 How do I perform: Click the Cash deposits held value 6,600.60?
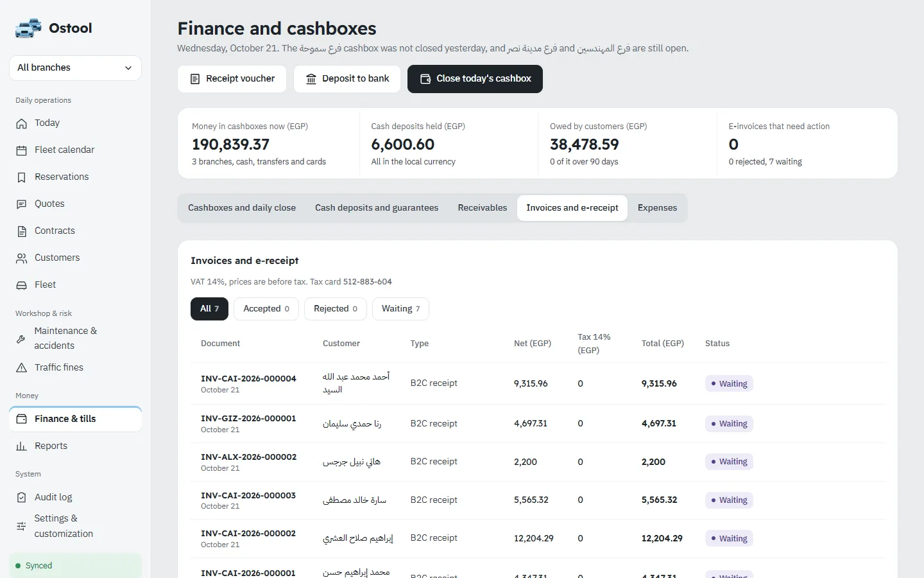click(403, 144)
